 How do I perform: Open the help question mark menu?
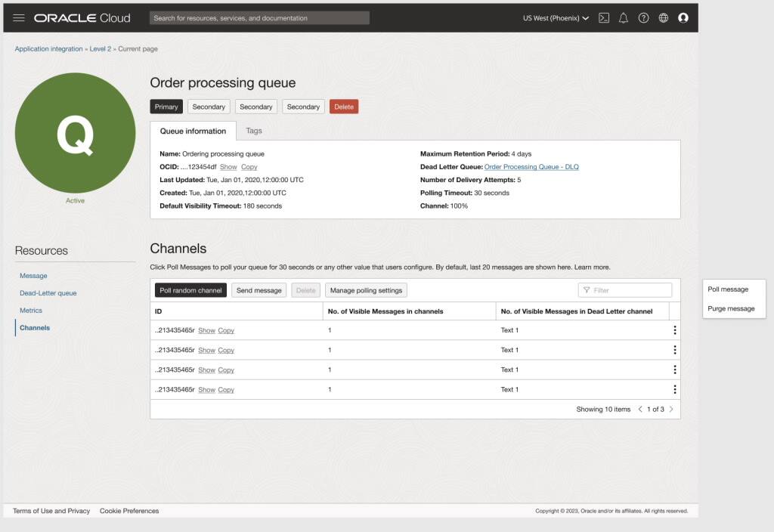coord(642,17)
